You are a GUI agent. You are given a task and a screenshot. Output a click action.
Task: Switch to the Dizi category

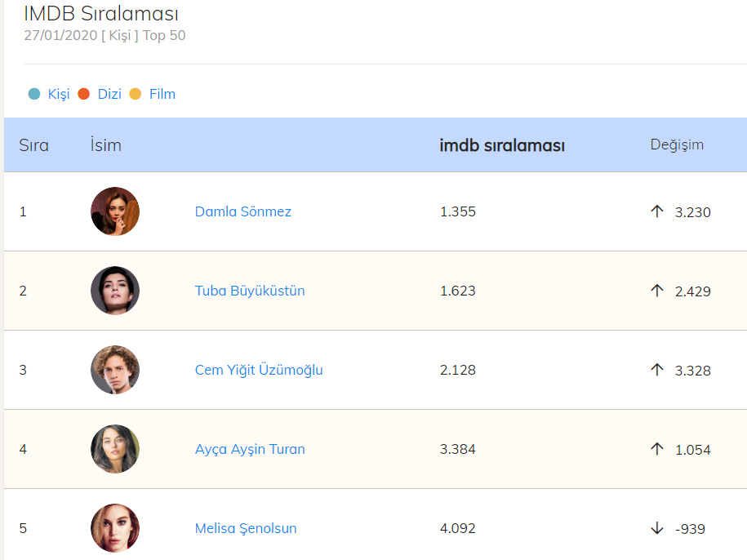coord(109,94)
